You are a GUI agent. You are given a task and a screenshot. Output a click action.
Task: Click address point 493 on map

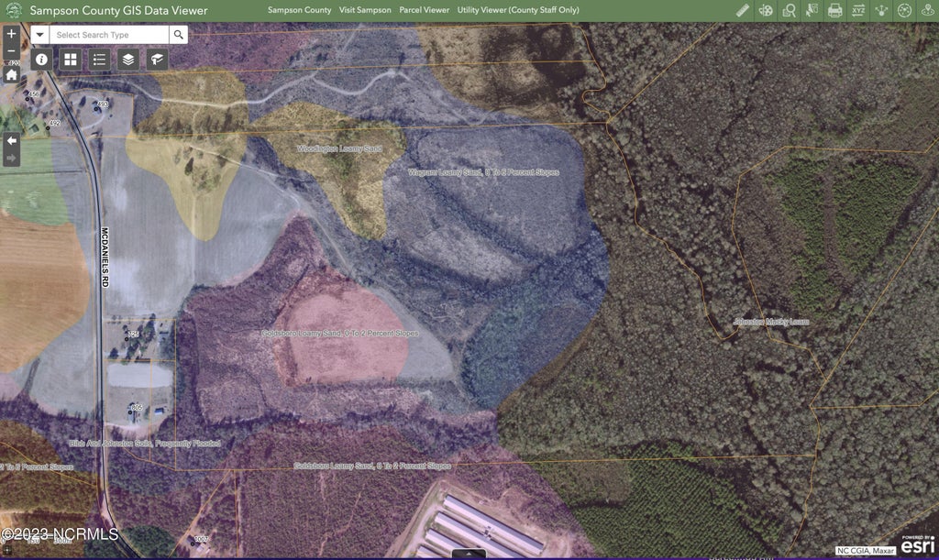[x=100, y=106]
